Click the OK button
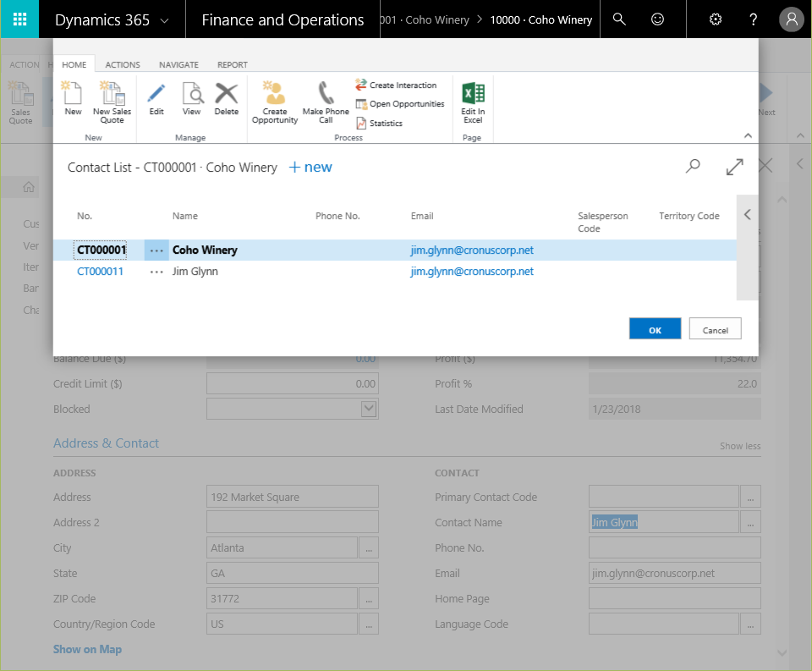812x671 pixels. (655, 328)
